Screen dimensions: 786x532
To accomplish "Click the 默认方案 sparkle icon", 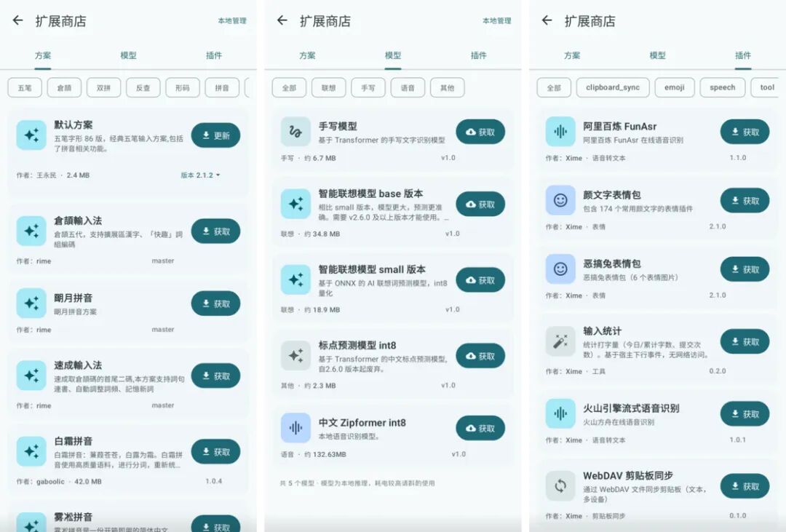I will [31, 135].
